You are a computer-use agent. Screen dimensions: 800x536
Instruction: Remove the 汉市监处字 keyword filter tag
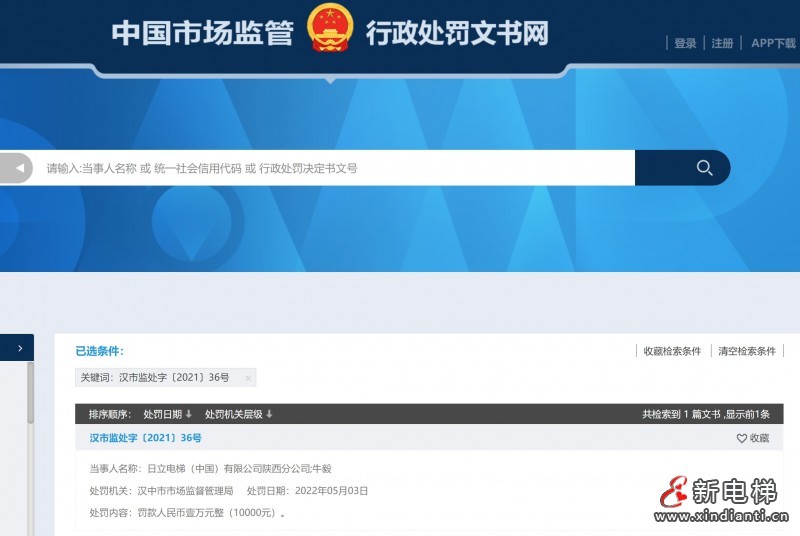click(x=248, y=378)
